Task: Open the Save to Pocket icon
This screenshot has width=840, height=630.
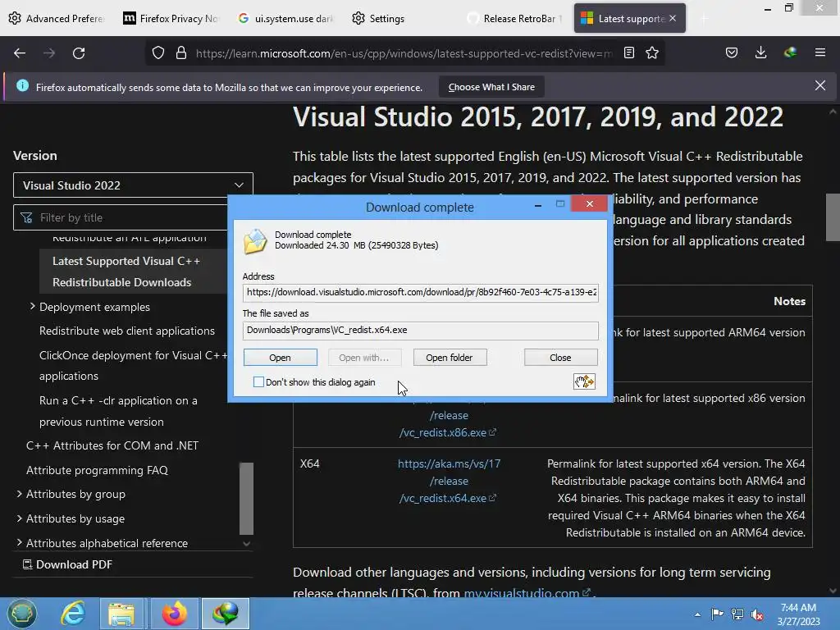Action: coord(731,52)
